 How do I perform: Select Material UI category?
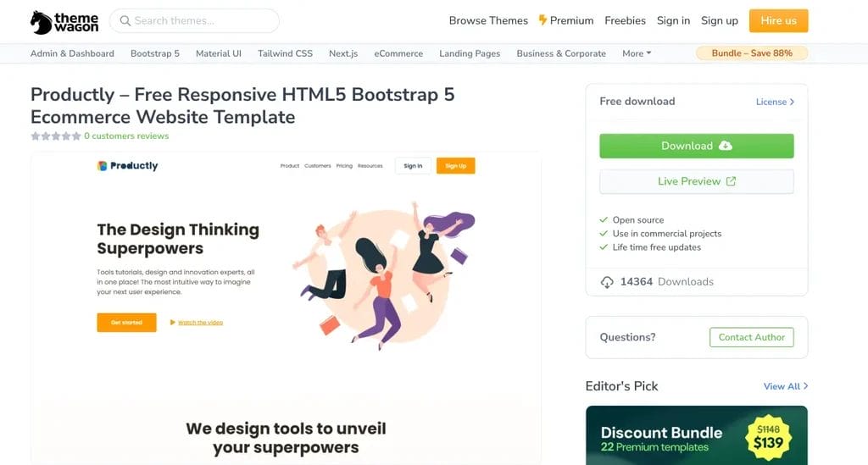(x=219, y=53)
